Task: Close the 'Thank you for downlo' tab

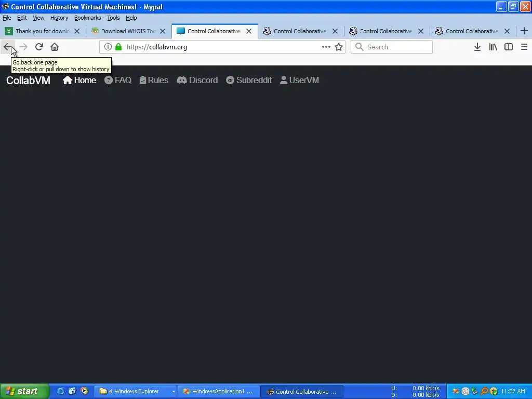Action: pyautogui.click(x=77, y=31)
